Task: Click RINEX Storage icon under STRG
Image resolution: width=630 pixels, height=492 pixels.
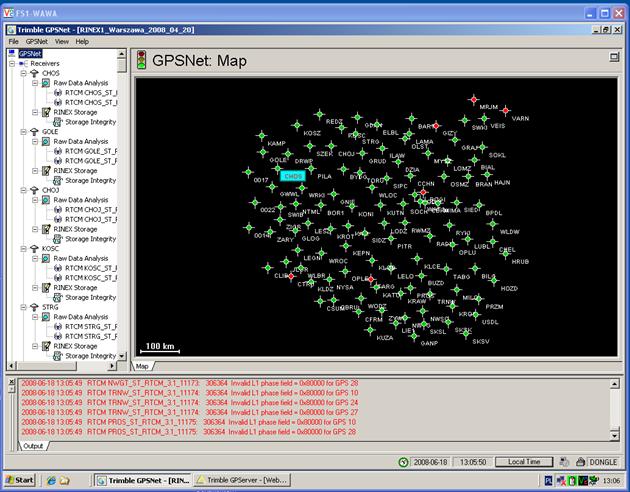Action: [46, 346]
